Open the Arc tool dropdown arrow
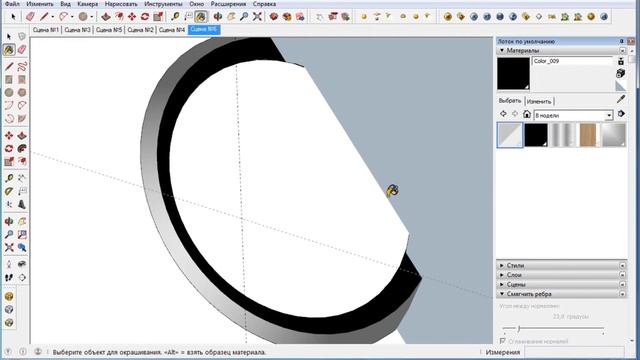640x360 pixels. point(72,17)
